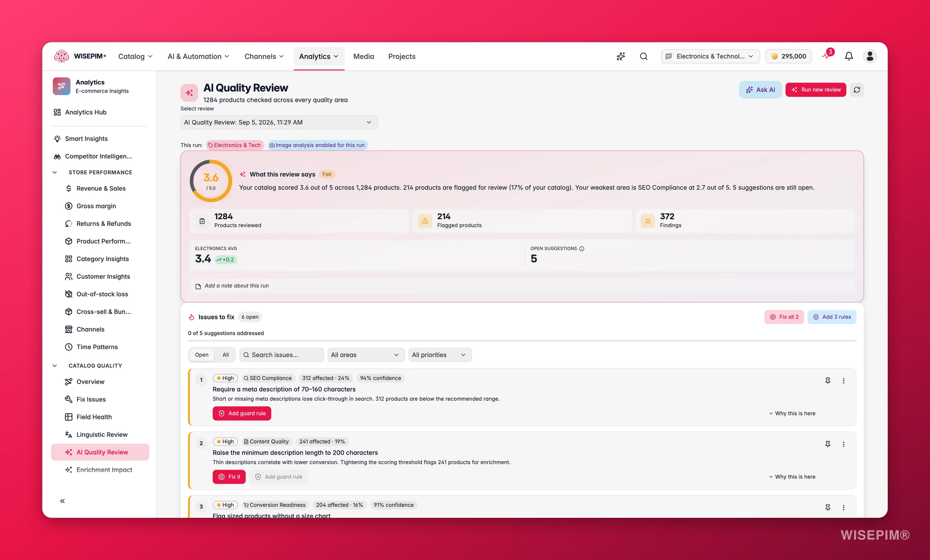
Task: Open the AI & Automation menu dropdown
Action: 198,56
